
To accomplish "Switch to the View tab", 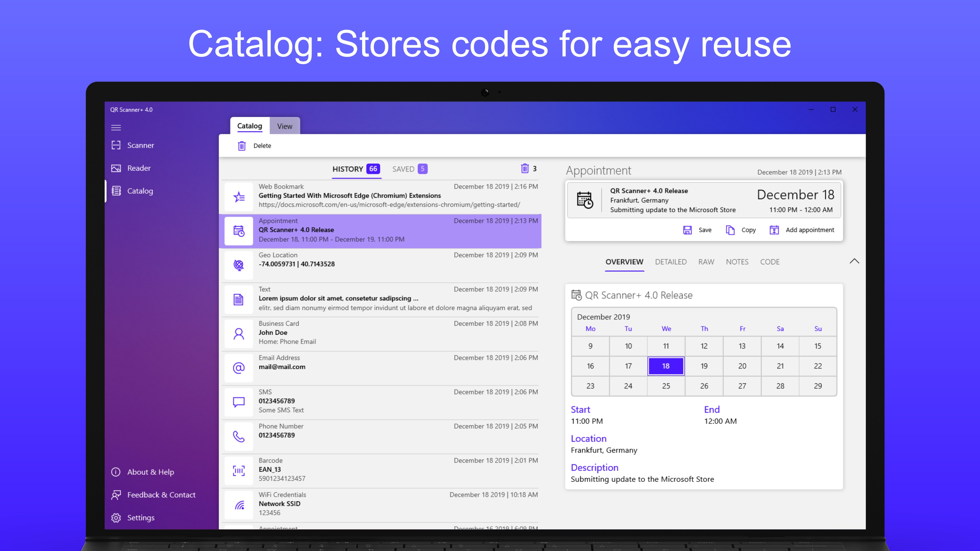I will pos(285,126).
